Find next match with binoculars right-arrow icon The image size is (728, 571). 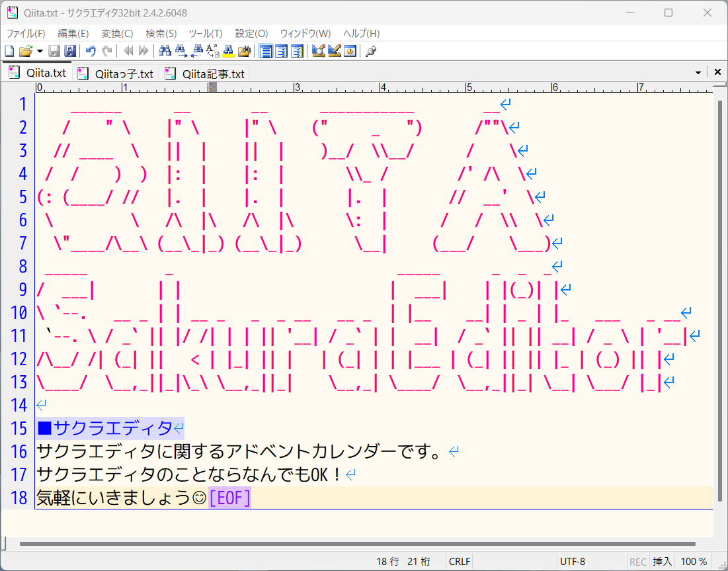click(181, 51)
